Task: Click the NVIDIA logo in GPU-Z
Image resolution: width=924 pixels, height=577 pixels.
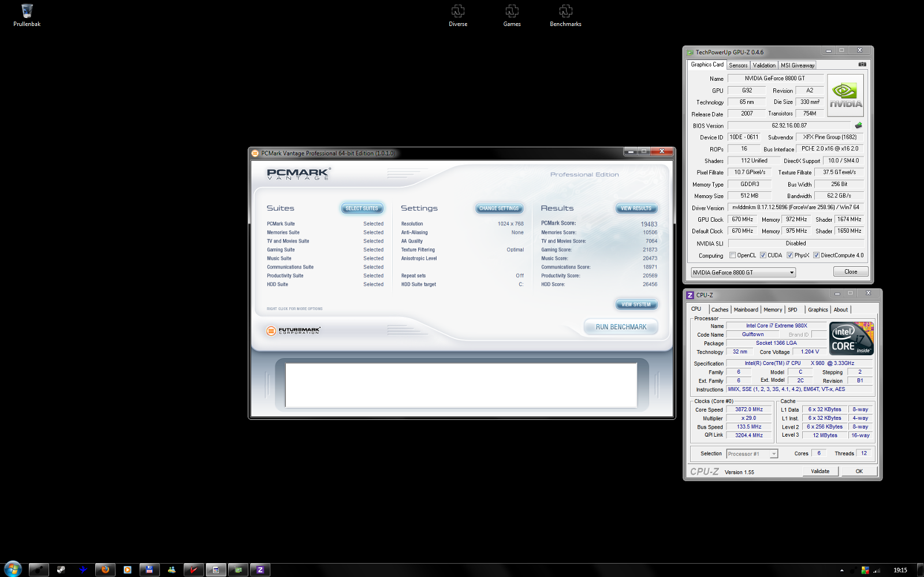Action: tap(845, 96)
